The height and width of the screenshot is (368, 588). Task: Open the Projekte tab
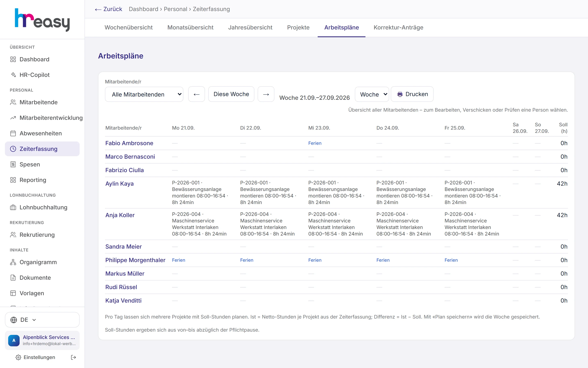click(298, 28)
